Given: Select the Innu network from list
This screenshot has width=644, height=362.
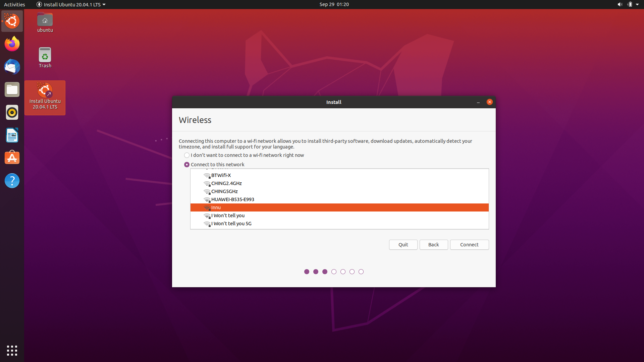Looking at the screenshot, I should coord(339,207).
